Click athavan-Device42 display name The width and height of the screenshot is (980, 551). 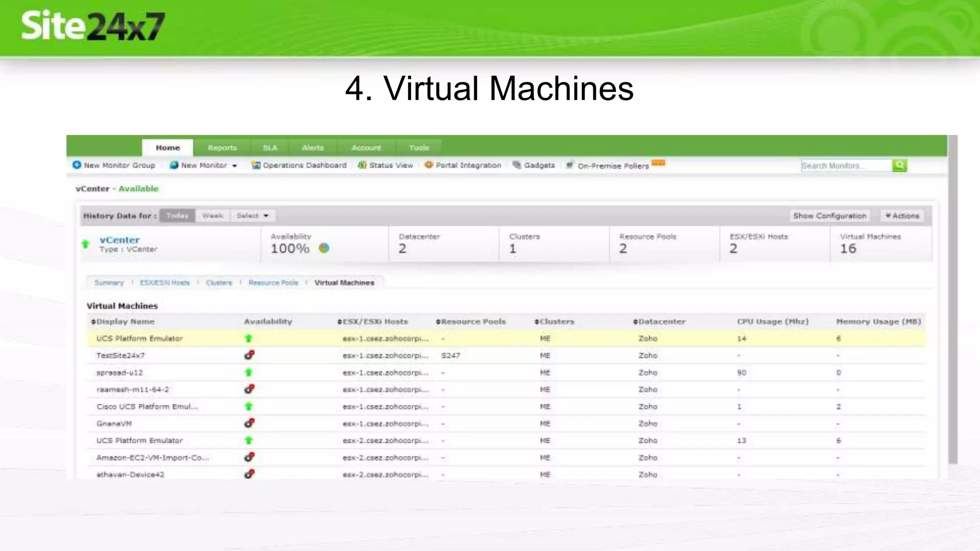click(x=130, y=474)
